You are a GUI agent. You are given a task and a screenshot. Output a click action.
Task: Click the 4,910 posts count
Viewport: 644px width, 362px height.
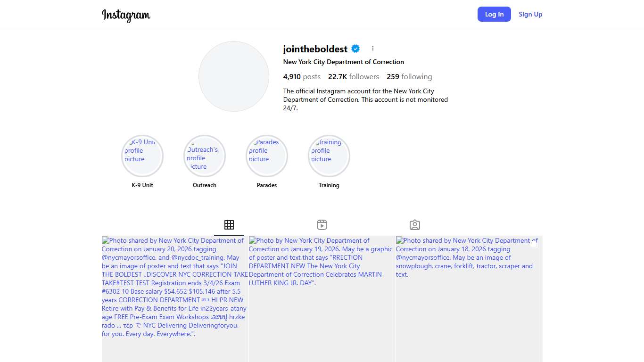click(x=302, y=77)
